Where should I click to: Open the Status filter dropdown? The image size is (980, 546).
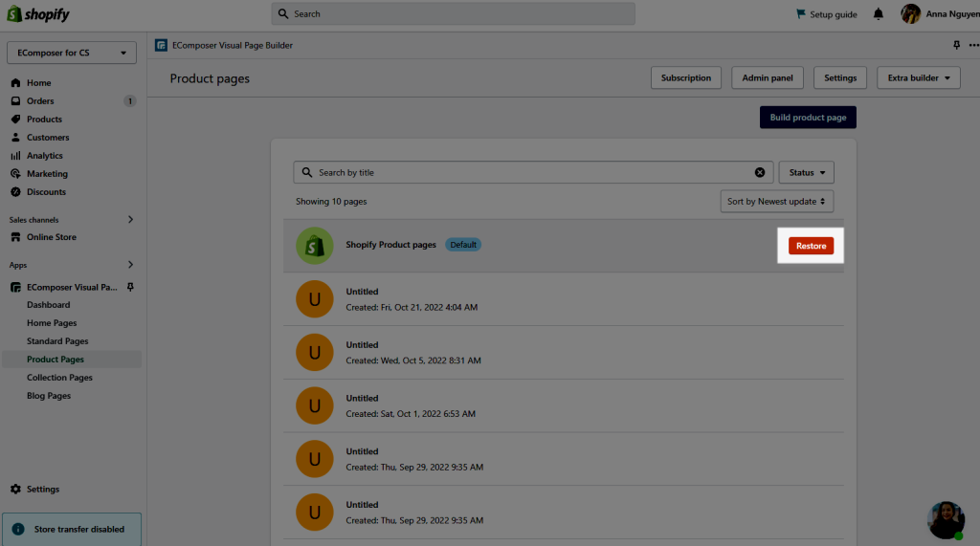click(x=806, y=172)
